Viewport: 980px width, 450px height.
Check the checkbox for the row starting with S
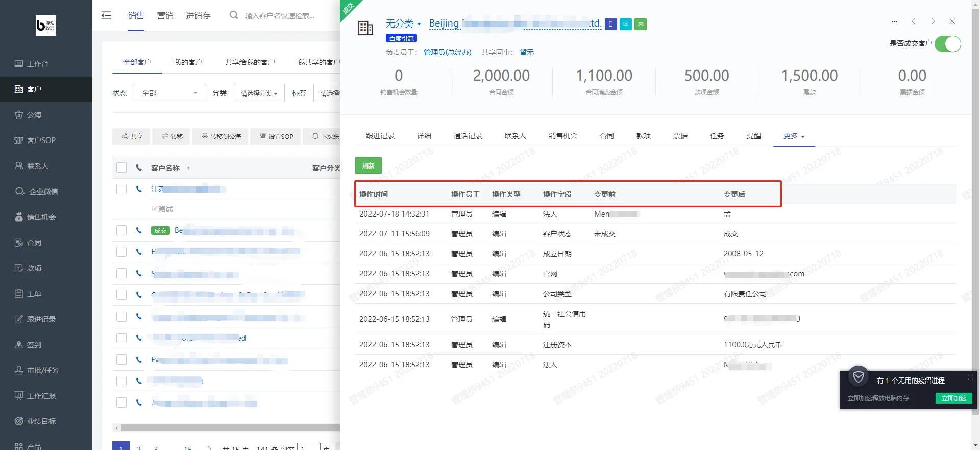pos(121,273)
